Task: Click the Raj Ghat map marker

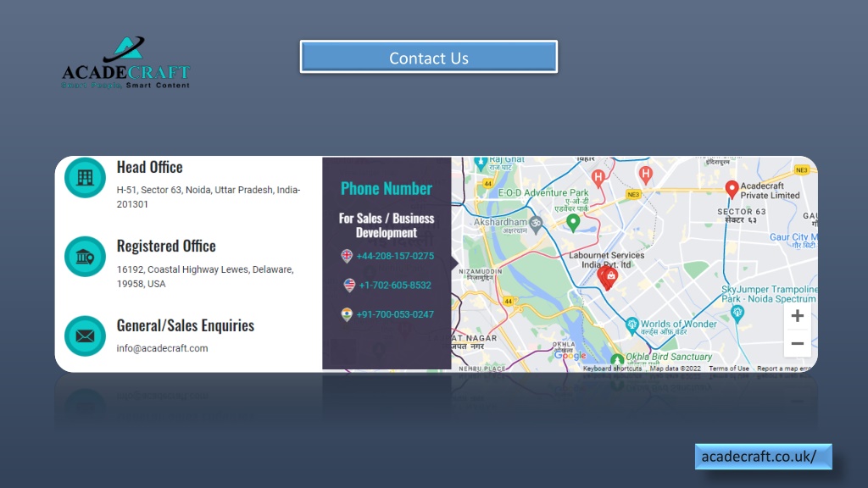Action: coord(481,164)
